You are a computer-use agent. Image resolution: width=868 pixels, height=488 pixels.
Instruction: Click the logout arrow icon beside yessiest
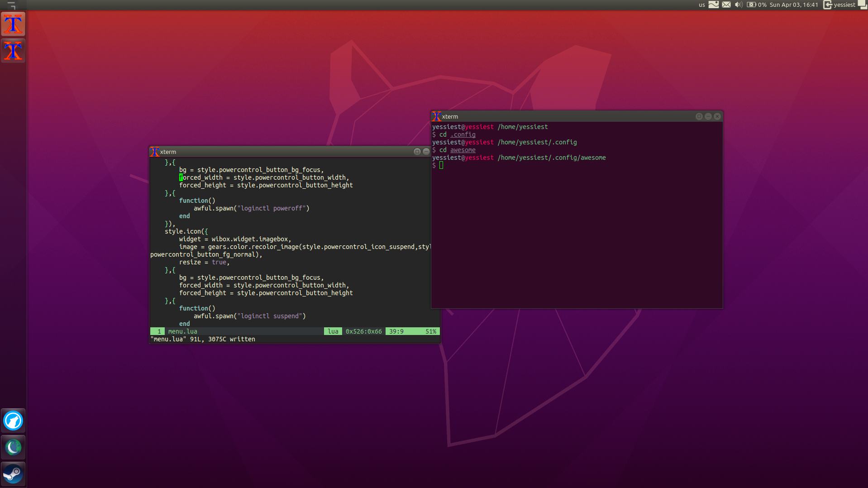[x=827, y=5]
